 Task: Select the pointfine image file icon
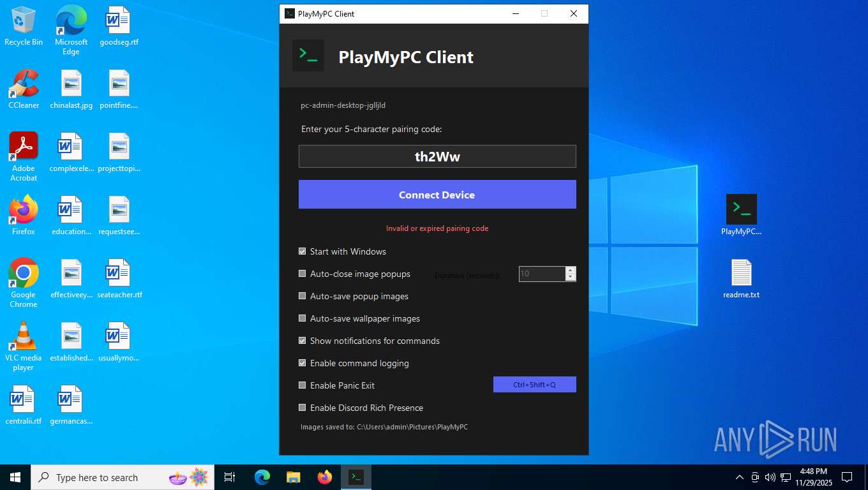[119, 89]
